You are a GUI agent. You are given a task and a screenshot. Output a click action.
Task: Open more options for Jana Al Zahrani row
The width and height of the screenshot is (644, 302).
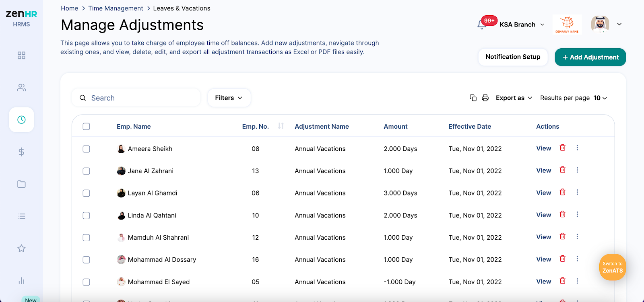click(x=577, y=170)
